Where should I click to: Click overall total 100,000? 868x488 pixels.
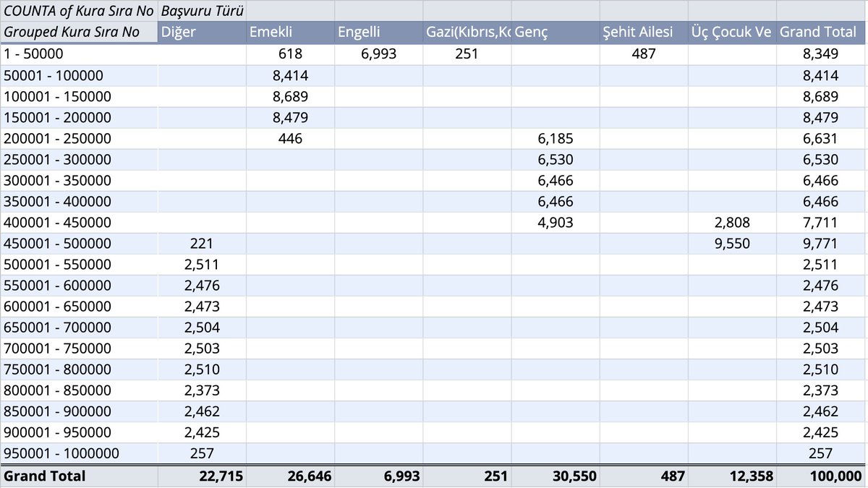click(x=822, y=476)
